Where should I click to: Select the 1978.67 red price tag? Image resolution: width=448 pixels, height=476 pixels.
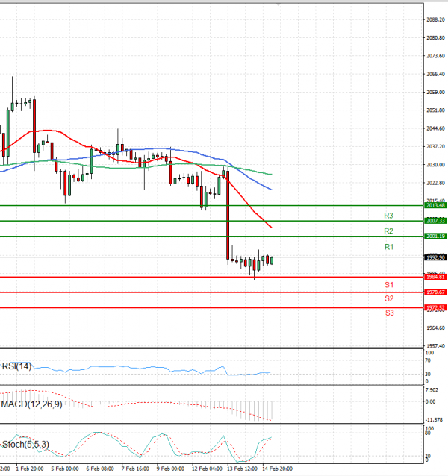pyautogui.click(x=435, y=292)
